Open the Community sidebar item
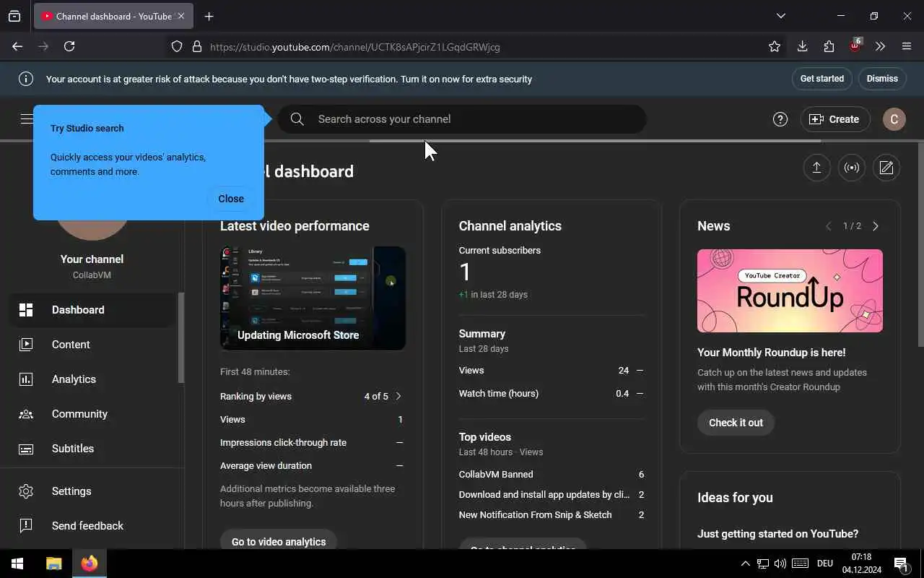Image resolution: width=924 pixels, height=578 pixels. 92,414
